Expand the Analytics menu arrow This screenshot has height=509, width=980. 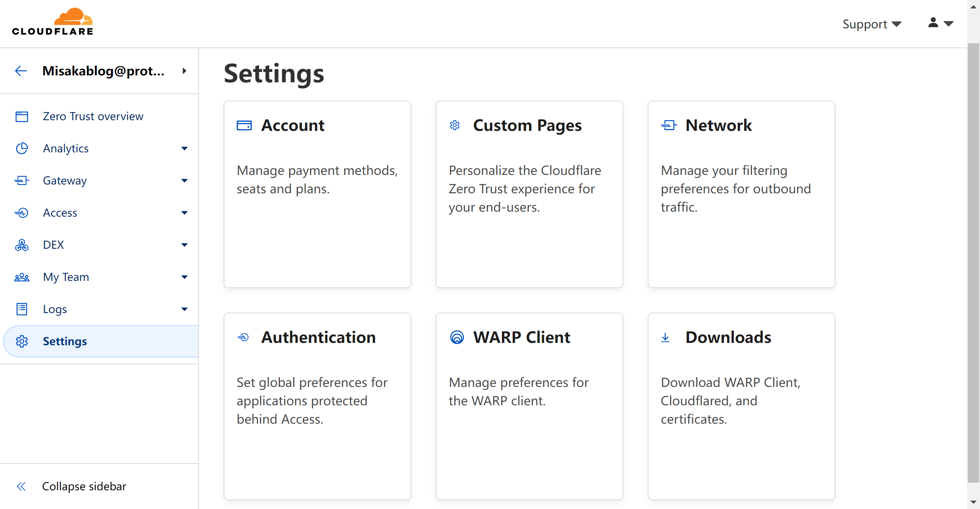tap(185, 148)
